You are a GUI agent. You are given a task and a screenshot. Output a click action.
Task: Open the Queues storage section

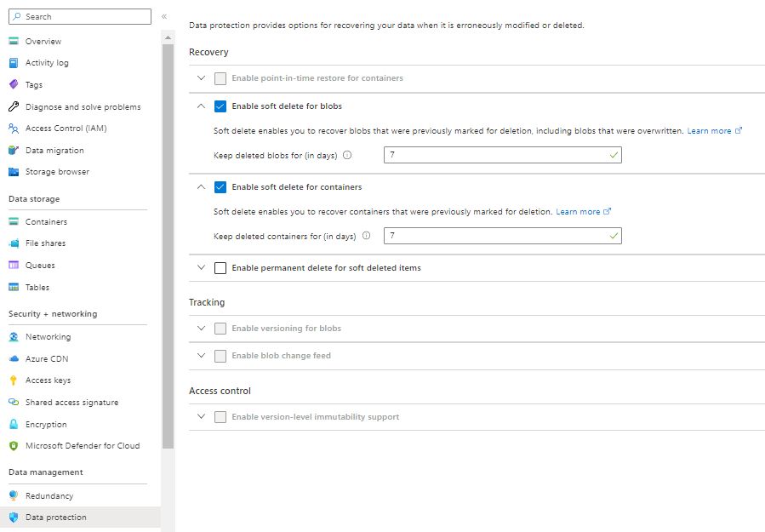tap(14, 265)
